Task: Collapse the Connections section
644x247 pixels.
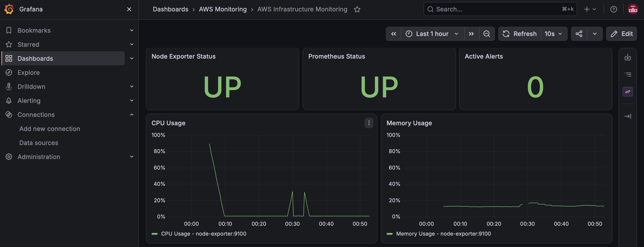Action: point(132,115)
